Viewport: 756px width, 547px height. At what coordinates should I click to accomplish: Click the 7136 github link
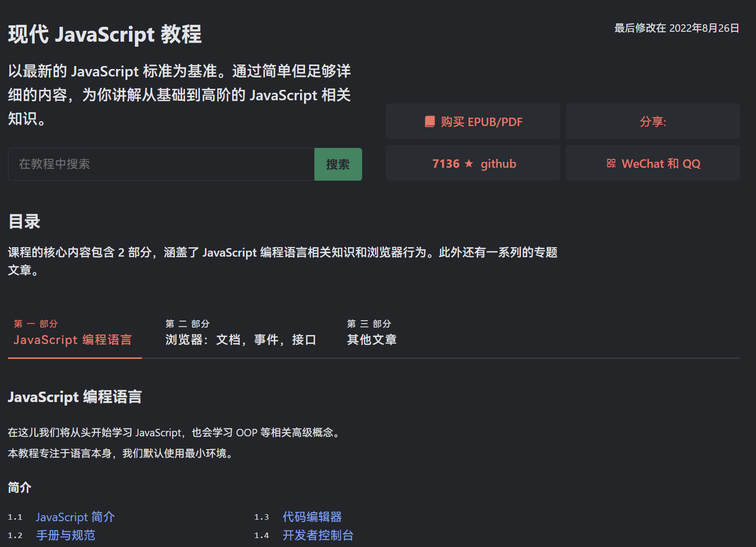(x=473, y=163)
